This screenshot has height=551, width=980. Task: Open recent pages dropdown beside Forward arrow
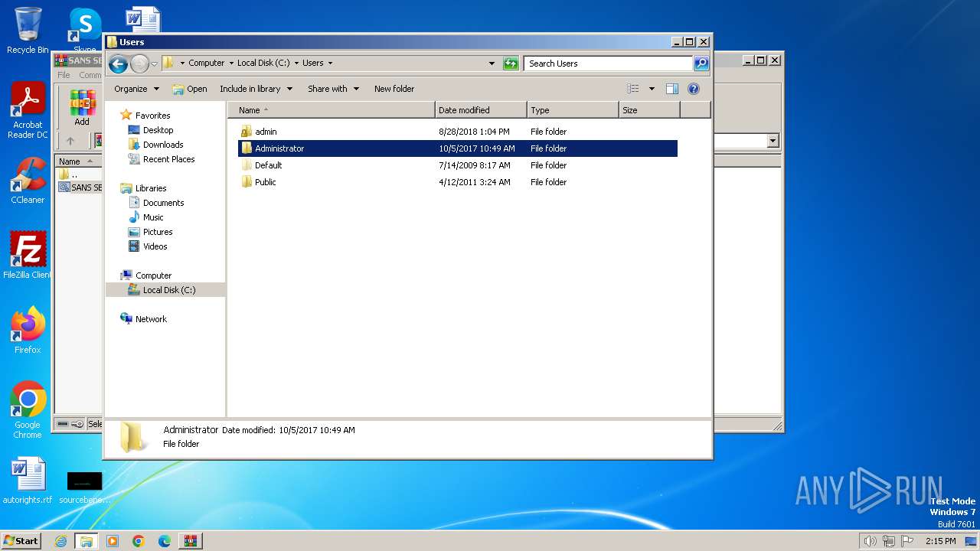coord(154,64)
